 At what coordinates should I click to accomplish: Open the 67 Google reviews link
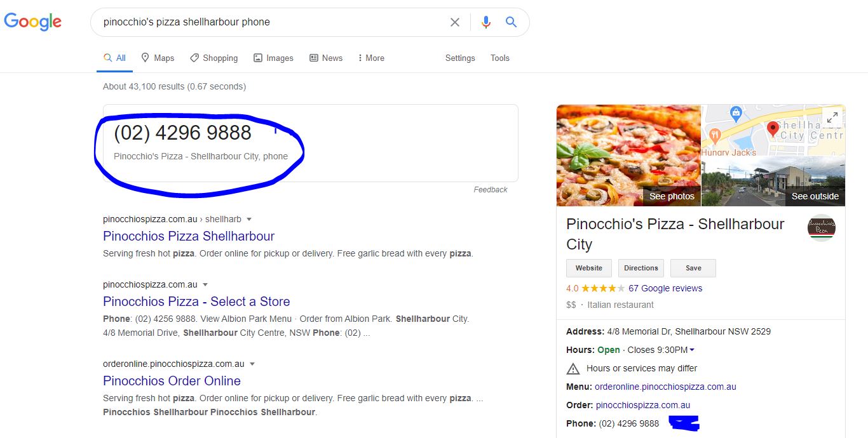pos(665,288)
